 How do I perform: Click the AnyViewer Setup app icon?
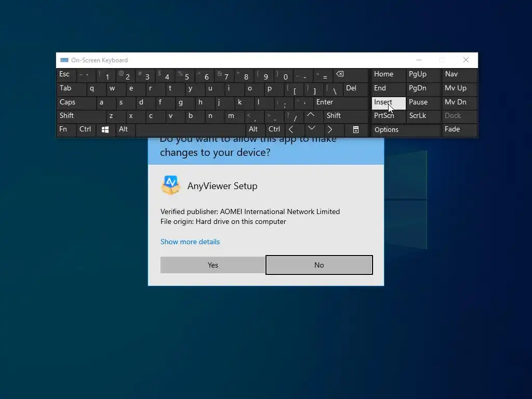click(170, 185)
